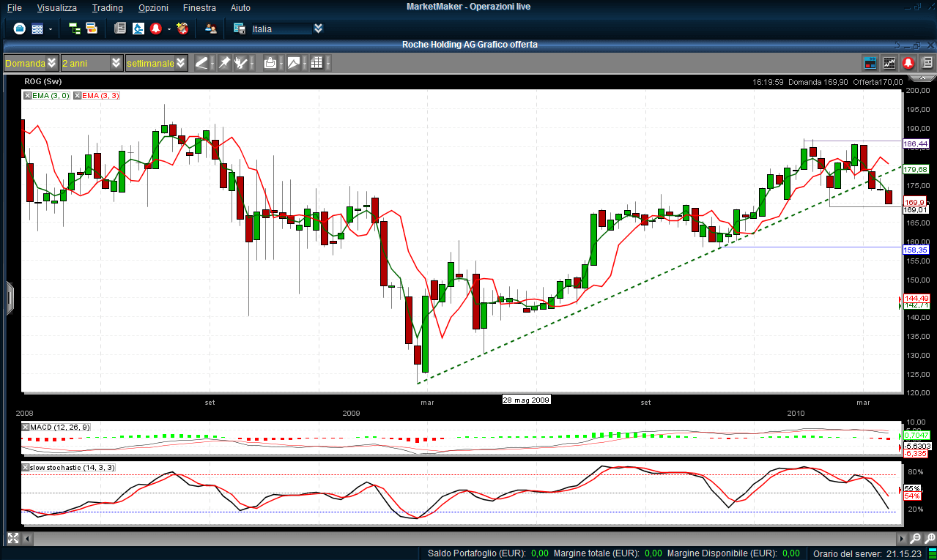Open the Trading menu
Viewport: 937px width, 560px height.
(107, 7)
